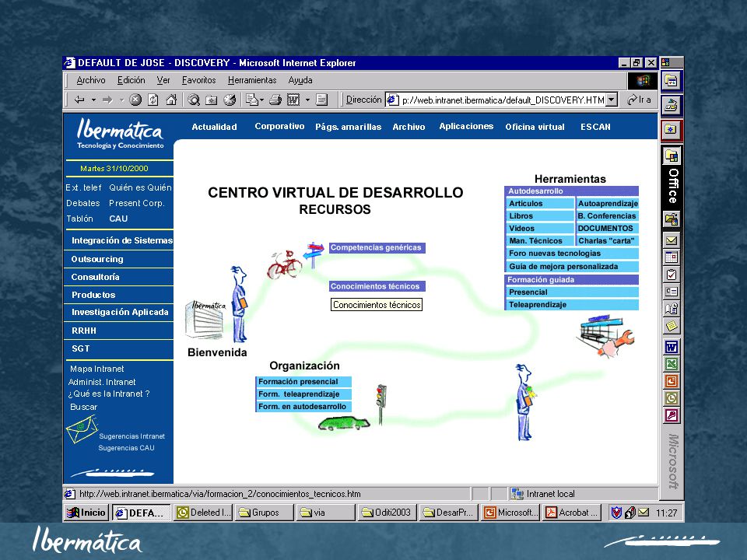Open the RRHH sidebar section
The height and width of the screenshot is (560, 747).
click(84, 331)
